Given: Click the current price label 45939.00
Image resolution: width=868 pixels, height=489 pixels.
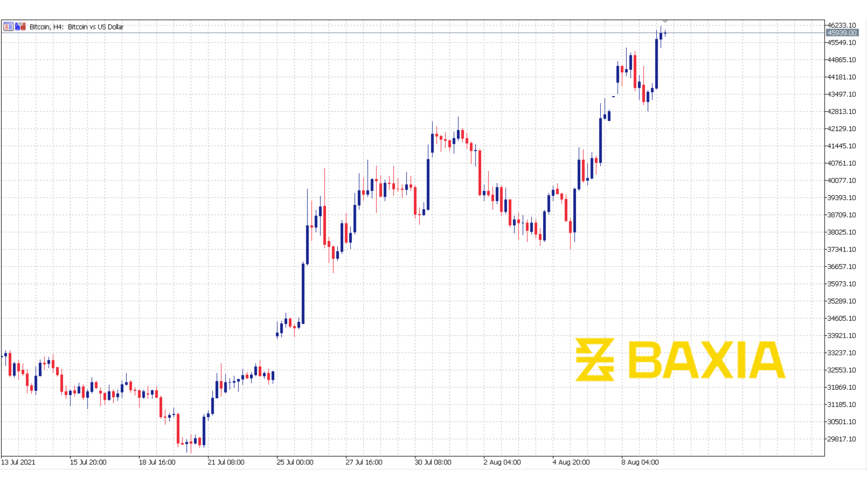Looking at the screenshot, I should [x=842, y=33].
